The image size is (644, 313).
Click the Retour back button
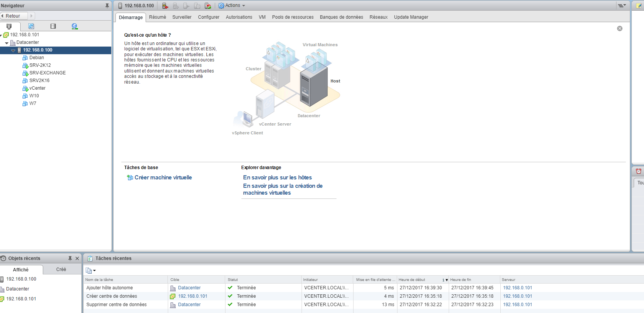coord(13,16)
